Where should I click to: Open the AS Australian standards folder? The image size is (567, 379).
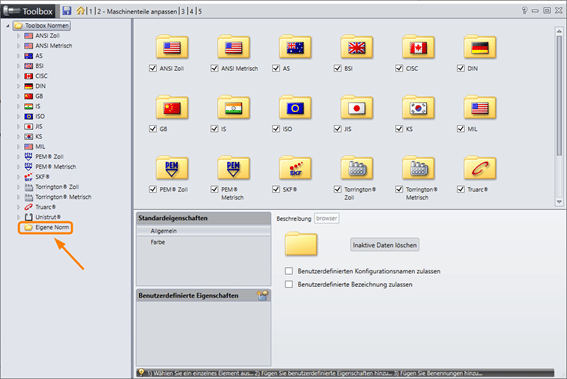click(x=295, y=47)
